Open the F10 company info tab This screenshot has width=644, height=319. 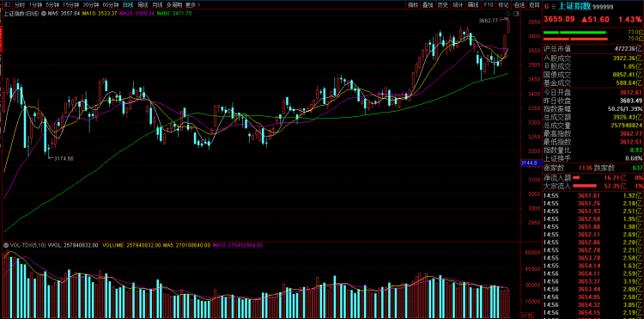[489, 5]
